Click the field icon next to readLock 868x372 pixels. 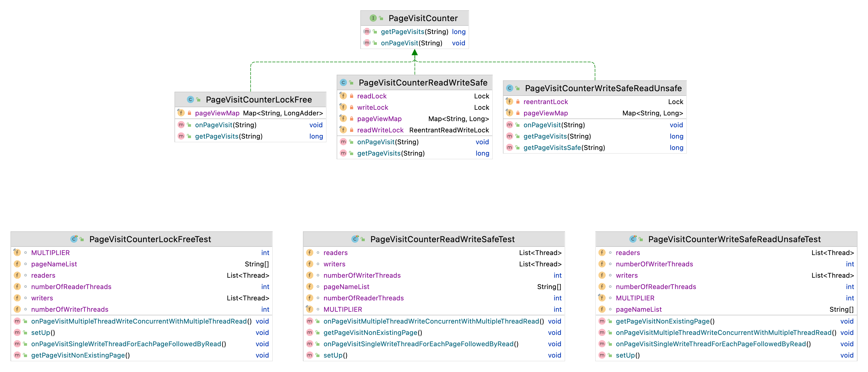343,96
